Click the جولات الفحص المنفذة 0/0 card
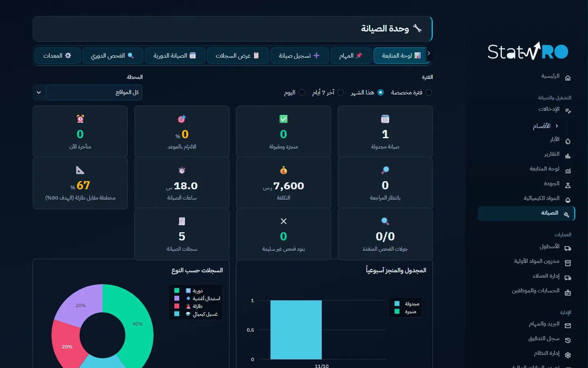The image size is (588, 368). point(385,234)
